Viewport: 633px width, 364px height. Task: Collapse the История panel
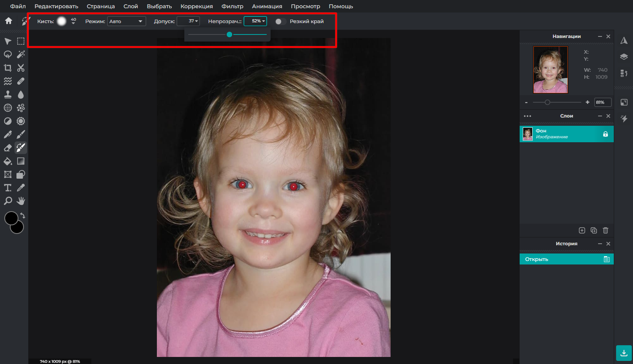click(x=600, y=244)
